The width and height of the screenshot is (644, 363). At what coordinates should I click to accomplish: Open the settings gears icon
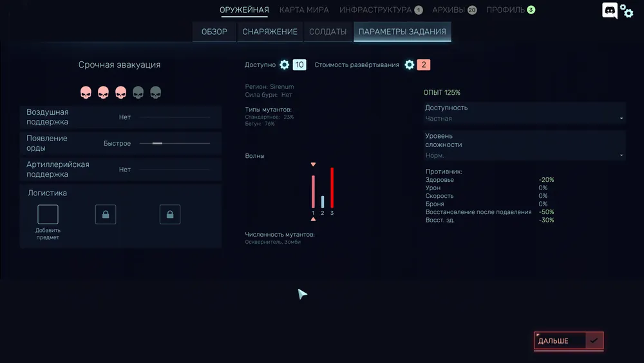[627, 11]
